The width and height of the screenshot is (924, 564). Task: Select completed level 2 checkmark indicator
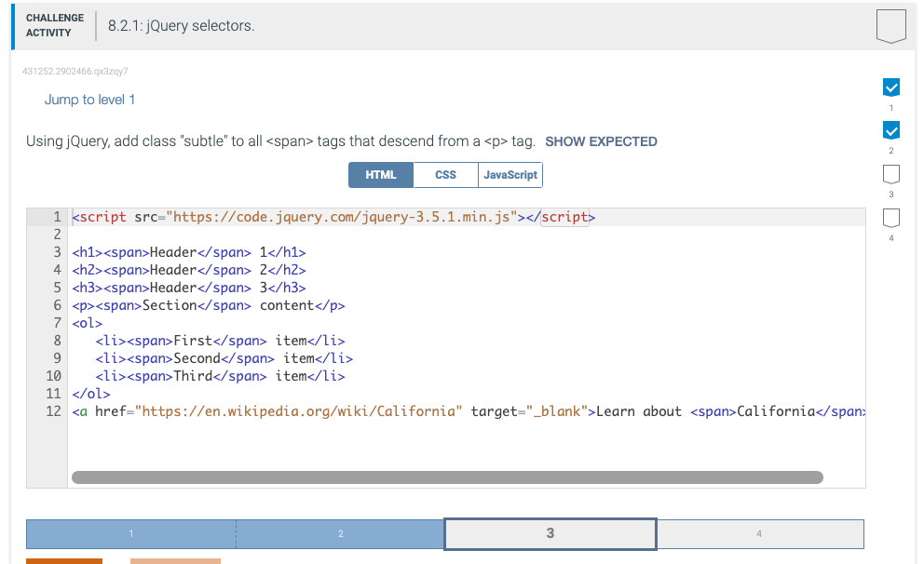891,130
